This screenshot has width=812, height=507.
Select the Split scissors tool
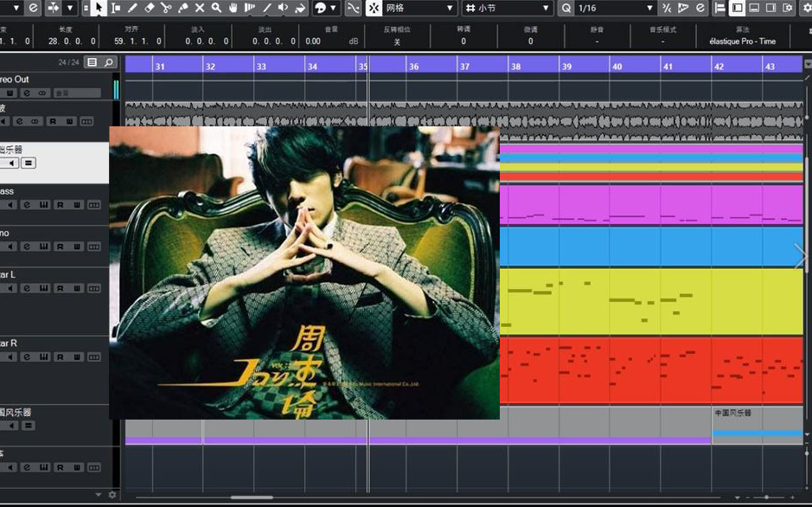click(166, 8)
